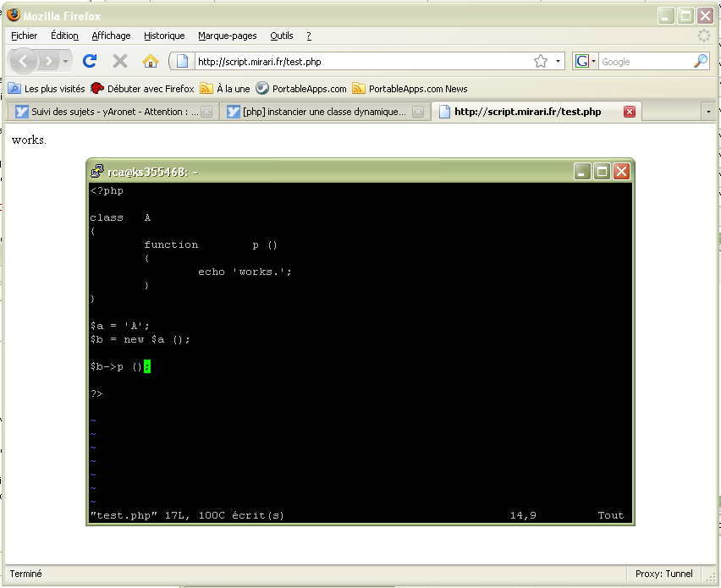The image size is (721, 588).
Task: Bookmark page with the star icon
Action: click(541, 61)
